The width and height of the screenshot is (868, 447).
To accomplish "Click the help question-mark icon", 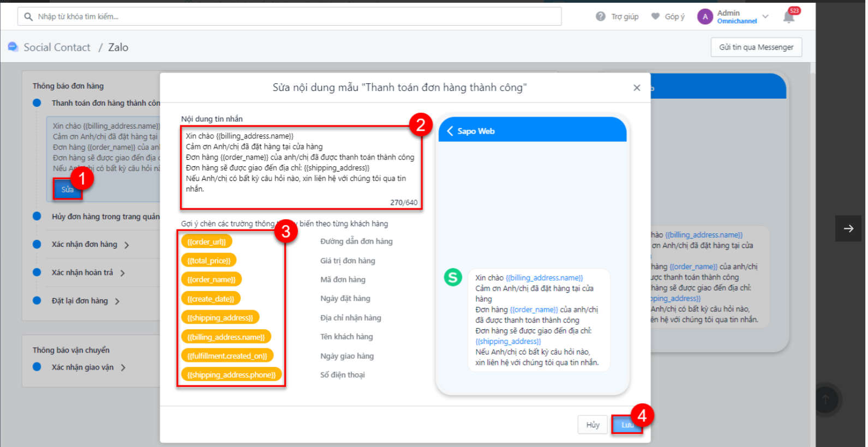I will (x=601, y=16).
